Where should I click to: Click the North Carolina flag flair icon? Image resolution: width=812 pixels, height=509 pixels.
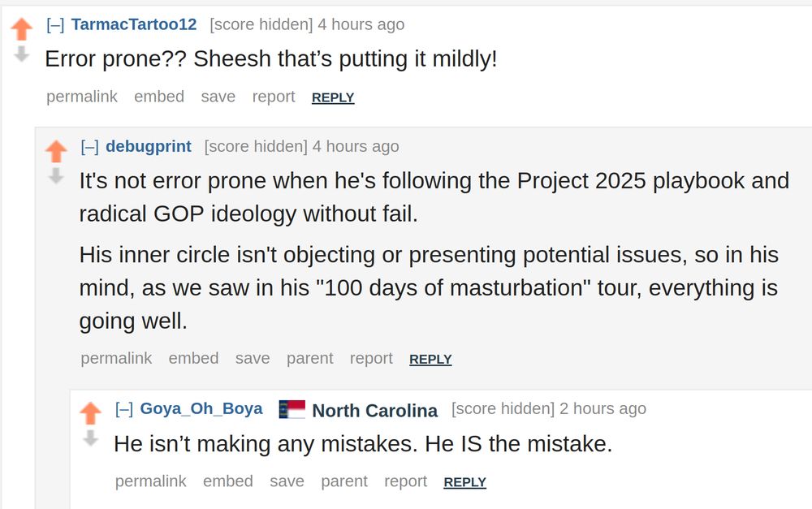tap(292, 410)
